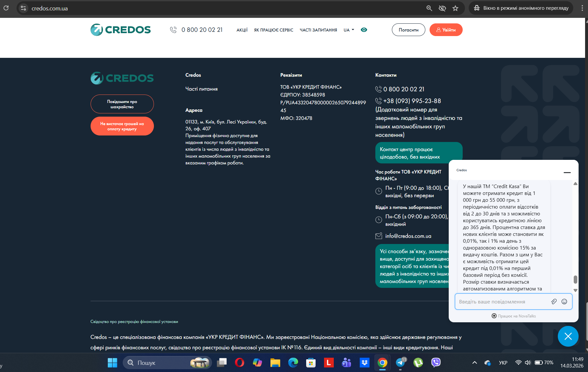Image resolution: width=588 pixels, height=372 pixels.
Task: Click the envelope icon beside the email
Action: [379, 236]
